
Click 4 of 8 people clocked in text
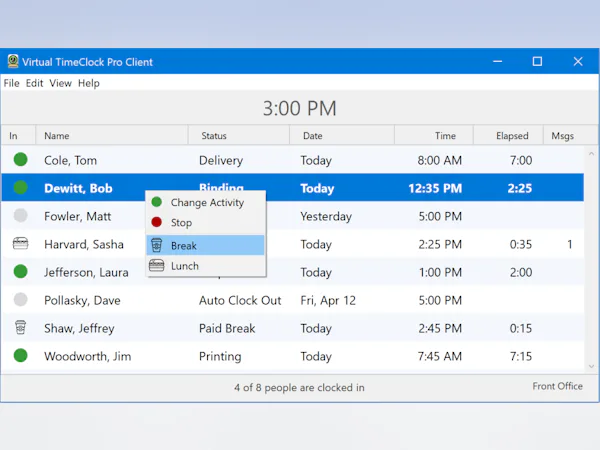[x=299, y=388]
